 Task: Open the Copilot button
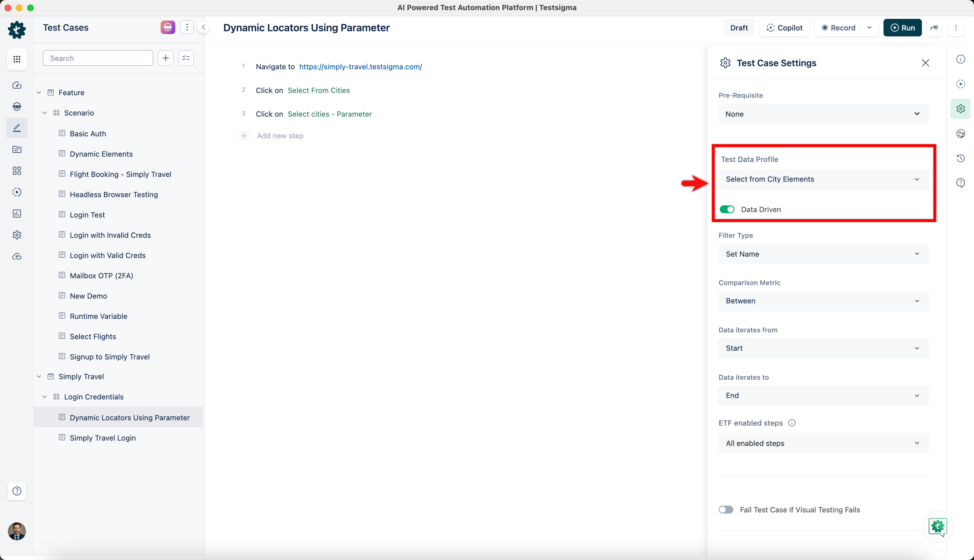784,28
